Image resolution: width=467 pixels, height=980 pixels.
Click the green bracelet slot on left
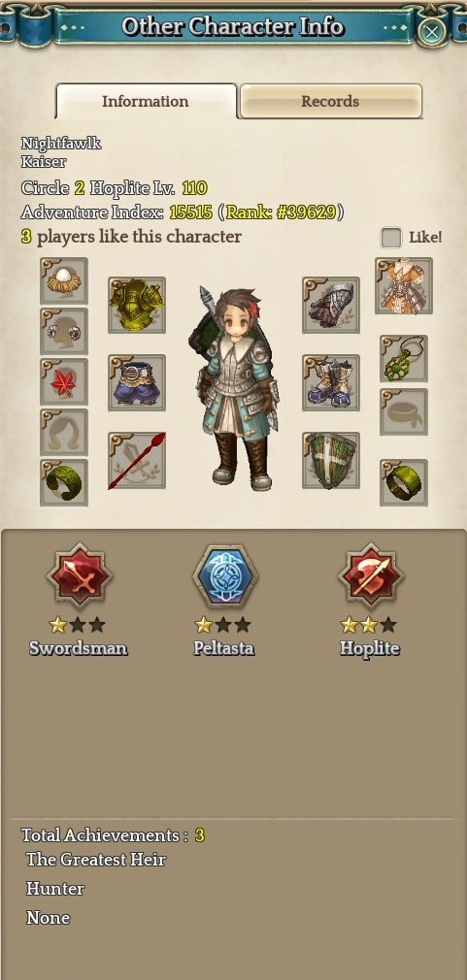pyautogui.click(x=64, y=482)
